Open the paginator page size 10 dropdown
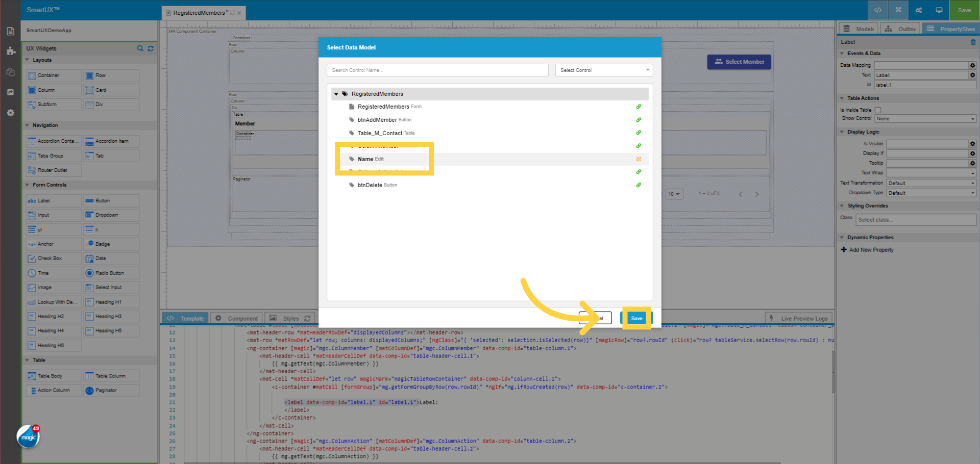 [674, 194]
